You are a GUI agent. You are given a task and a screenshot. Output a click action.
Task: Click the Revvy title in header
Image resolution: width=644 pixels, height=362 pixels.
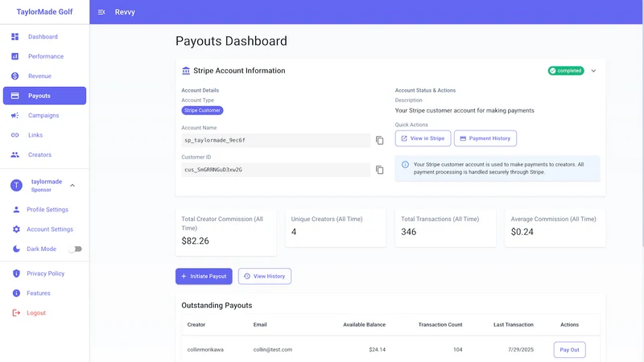pos(125,12)
